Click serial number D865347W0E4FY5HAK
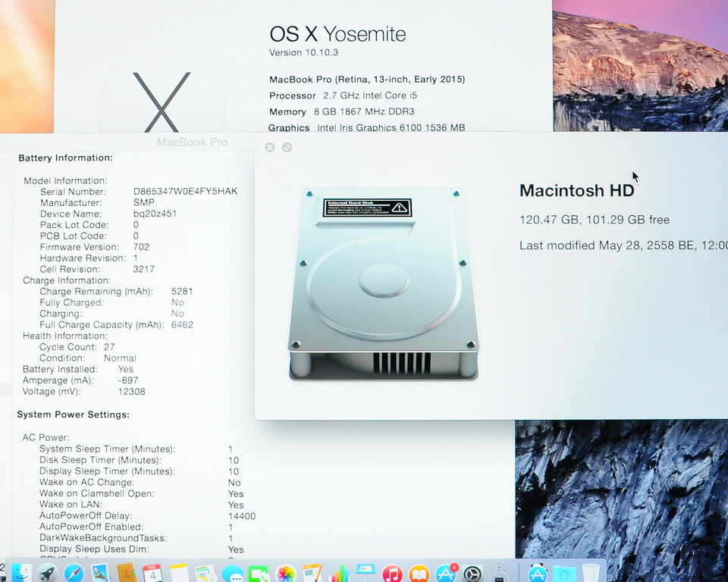 pos(185,191)
